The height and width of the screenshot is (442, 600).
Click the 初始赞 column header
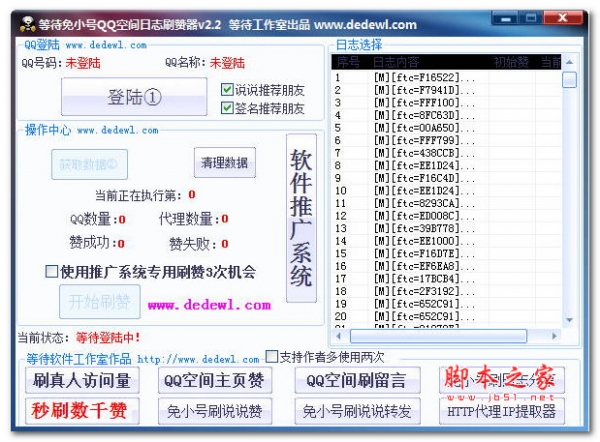click(512, 62)
